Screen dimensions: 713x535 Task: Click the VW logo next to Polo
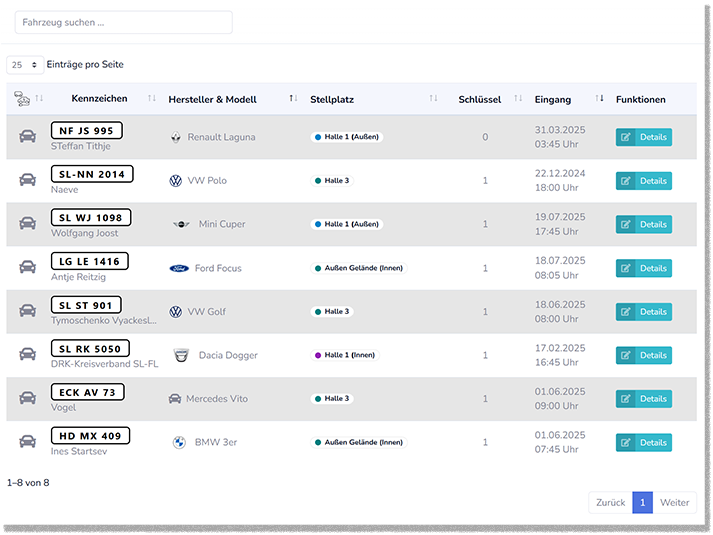pyautogui.click(x=176, y=181)
